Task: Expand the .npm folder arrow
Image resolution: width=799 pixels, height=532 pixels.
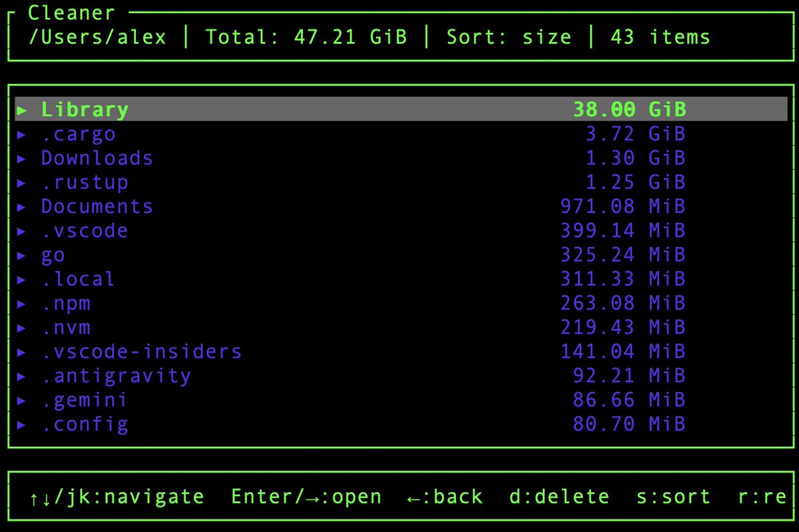Action: [x=22, y=303]
